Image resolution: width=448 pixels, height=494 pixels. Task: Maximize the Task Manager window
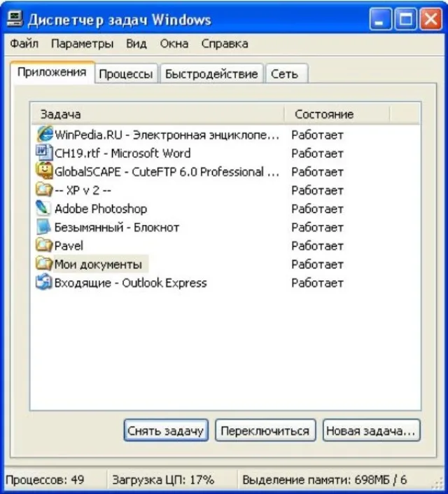click(405, 19)
